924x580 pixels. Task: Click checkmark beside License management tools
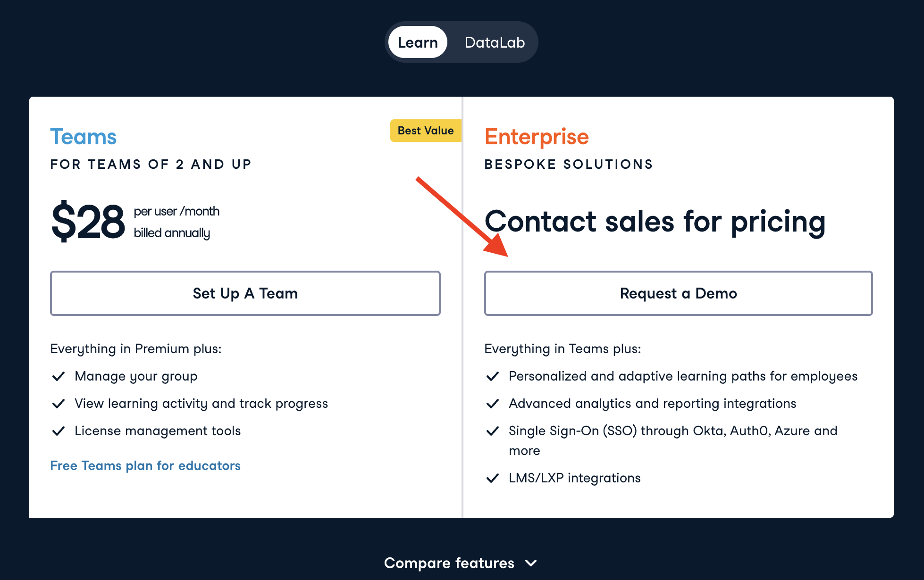[59, 431]
